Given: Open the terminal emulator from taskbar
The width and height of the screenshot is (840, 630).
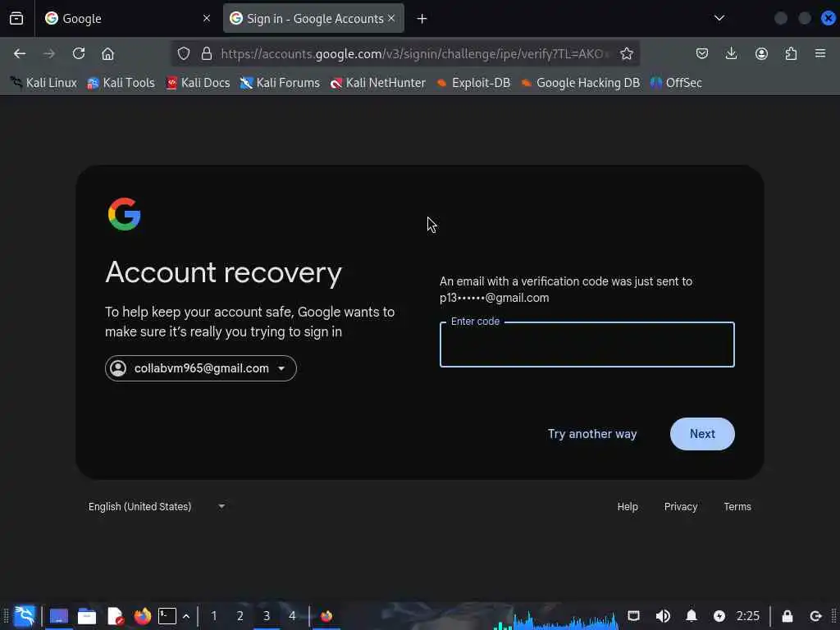Looking at the screenshot, I should [167, 616].
